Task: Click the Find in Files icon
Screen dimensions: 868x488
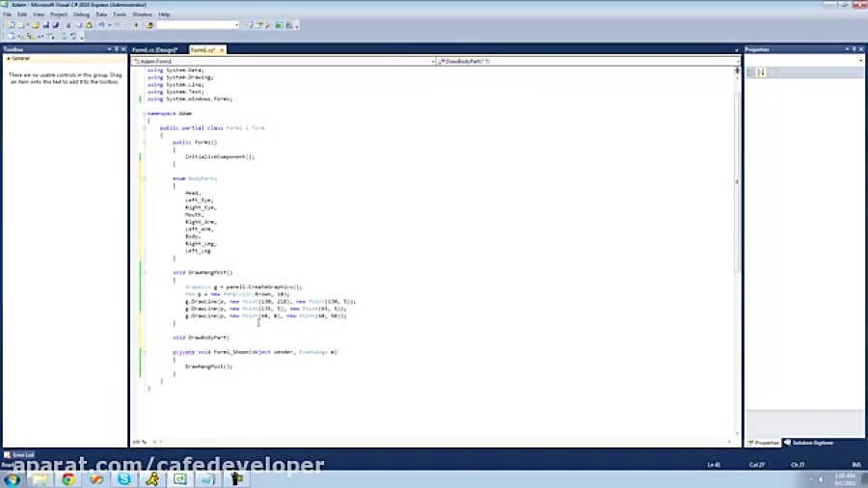Action: 149,25
